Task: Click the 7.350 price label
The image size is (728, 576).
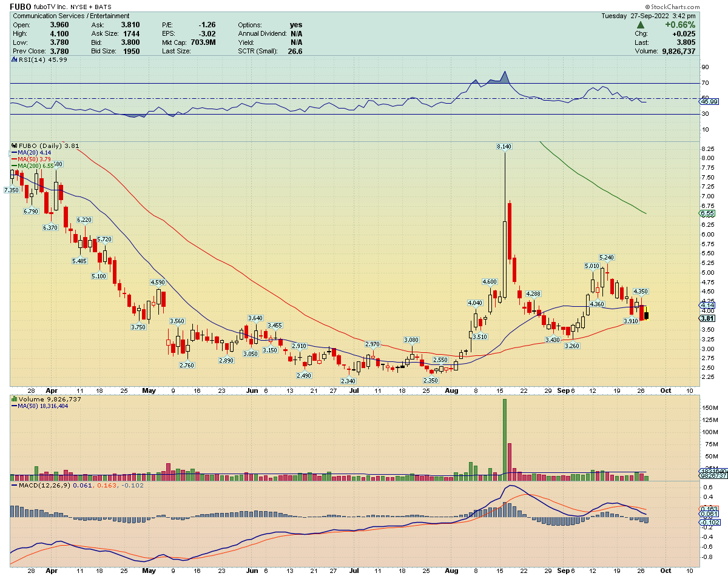Action: click(x=12, y=190)
